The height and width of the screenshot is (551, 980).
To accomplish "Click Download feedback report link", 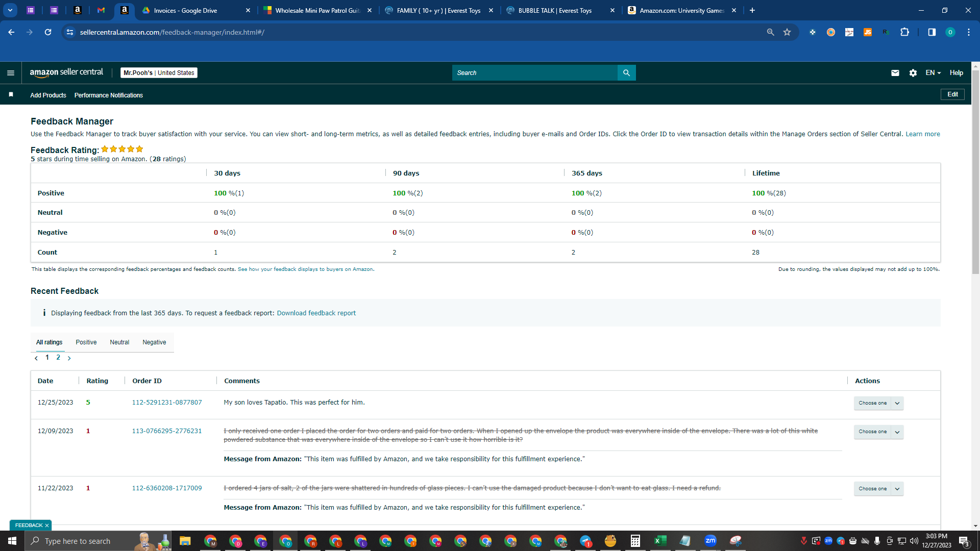I will [x=316, y=313].
